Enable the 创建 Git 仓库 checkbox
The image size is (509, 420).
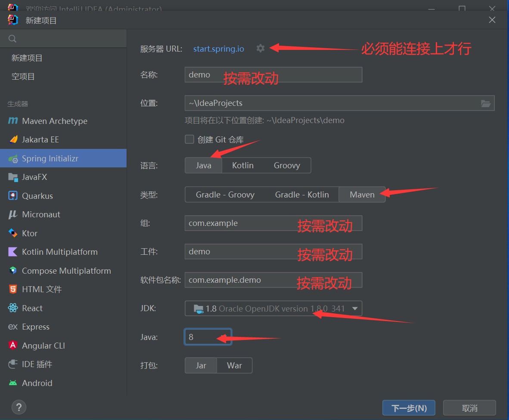189,139
